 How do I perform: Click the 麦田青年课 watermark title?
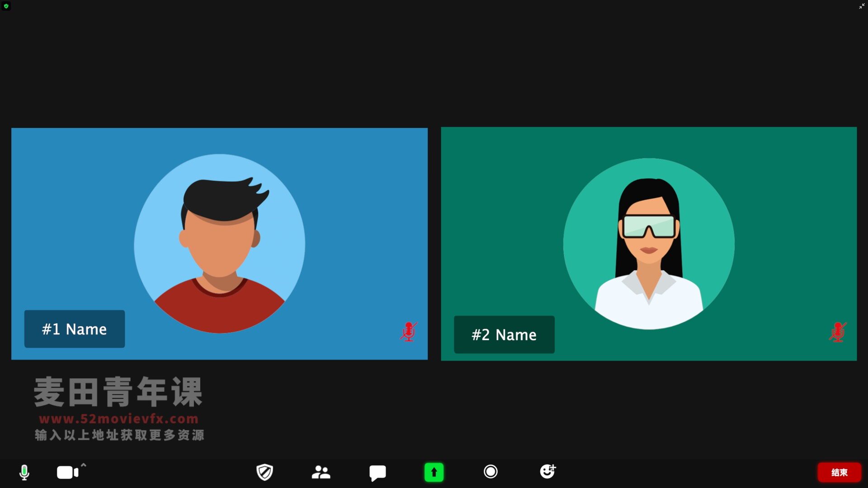(118, 392)
